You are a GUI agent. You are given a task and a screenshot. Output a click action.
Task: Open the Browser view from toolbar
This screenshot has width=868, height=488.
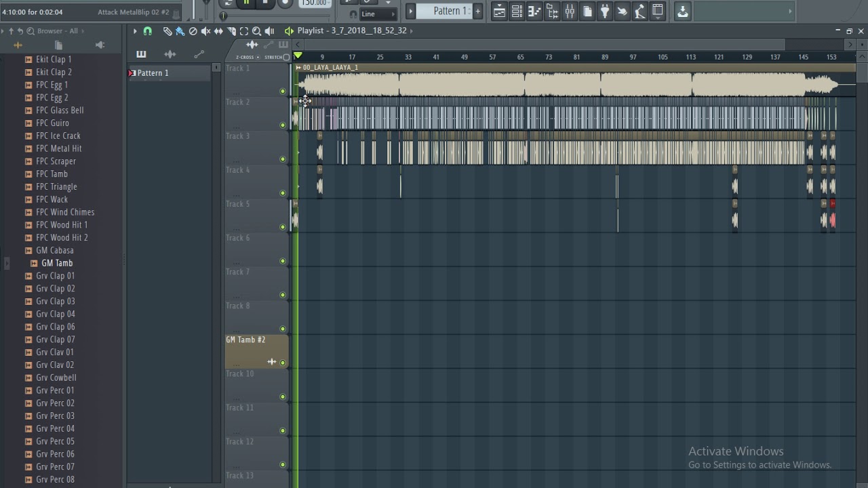552,11
